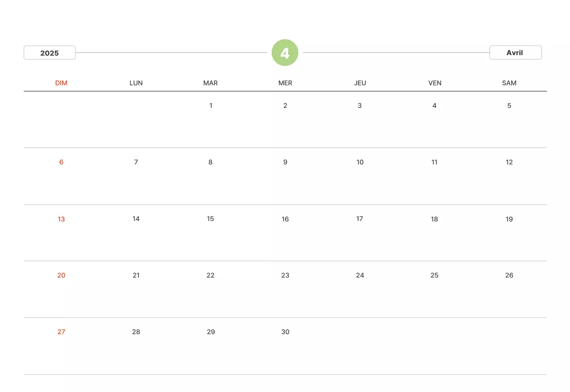Screen dimensions: 570x392
Task: Click Sunday the 6th in red
Action: 61,162
